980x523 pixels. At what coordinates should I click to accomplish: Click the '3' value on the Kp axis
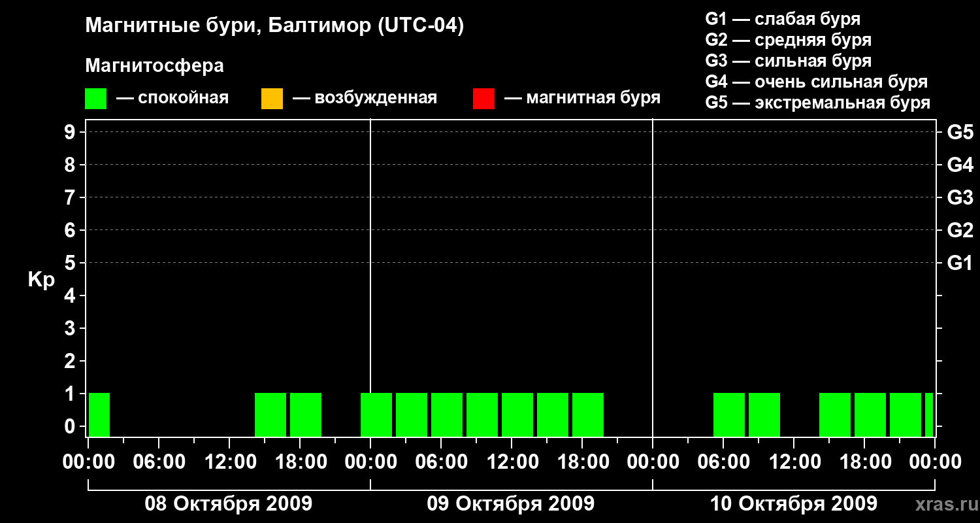[x=71, y=328]
